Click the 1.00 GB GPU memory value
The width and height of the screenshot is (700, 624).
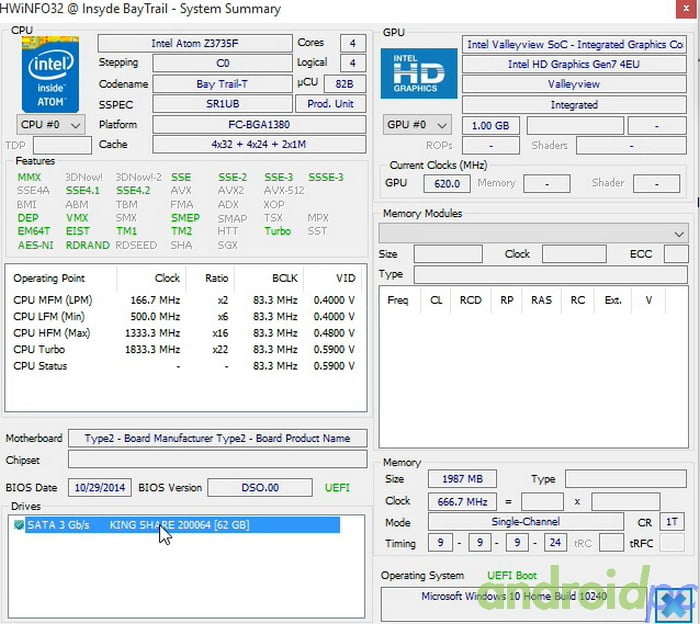tap(491, 125)
